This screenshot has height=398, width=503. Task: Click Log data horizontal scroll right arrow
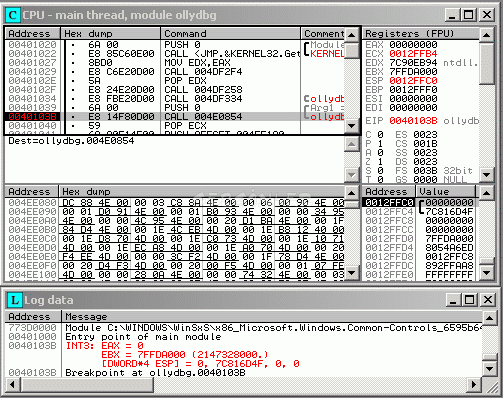[473, 384]
